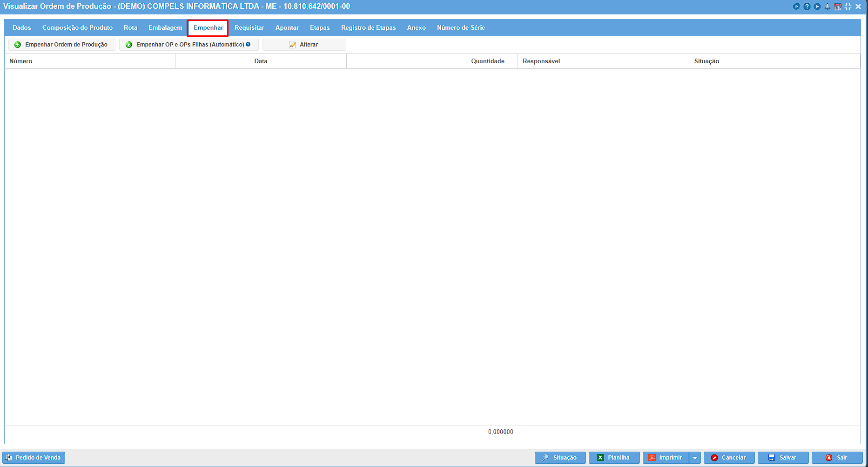Switch to Número de Série tab
The width and height of the screenshot is (868, 467).
click(x=461, y=27)
